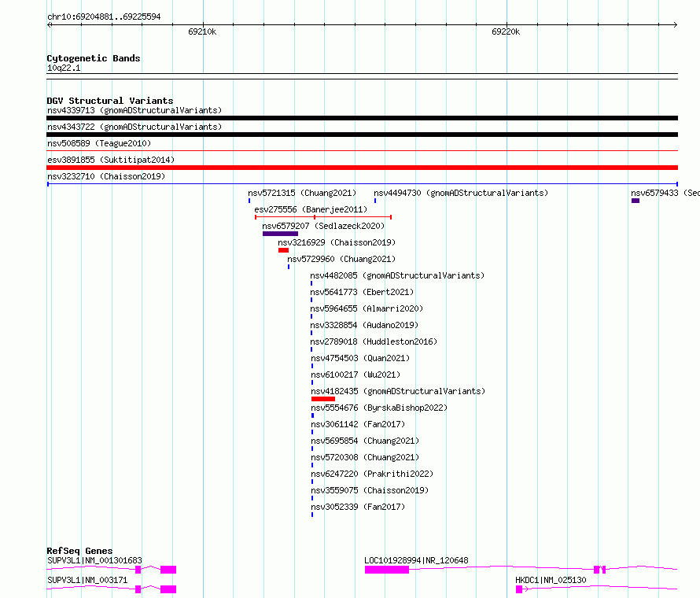
Task: Click the 69210k ruler mark
Action: pos(202,31)
